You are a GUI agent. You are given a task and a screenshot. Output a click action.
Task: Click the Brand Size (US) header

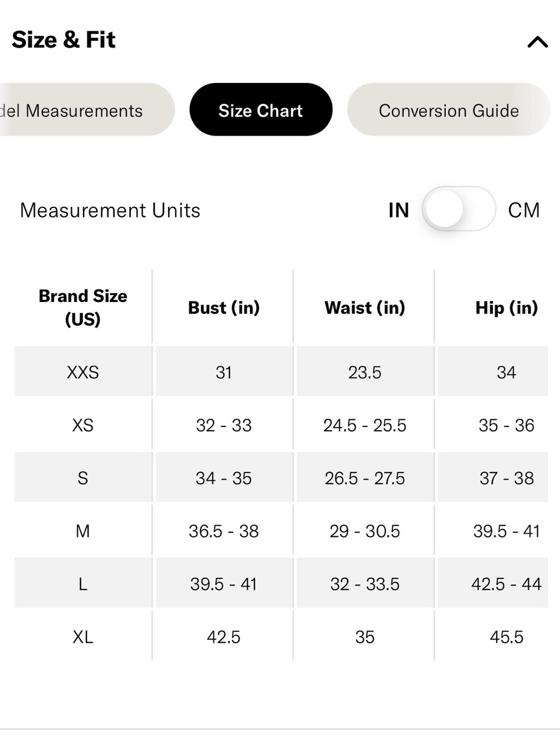[83, 307]
